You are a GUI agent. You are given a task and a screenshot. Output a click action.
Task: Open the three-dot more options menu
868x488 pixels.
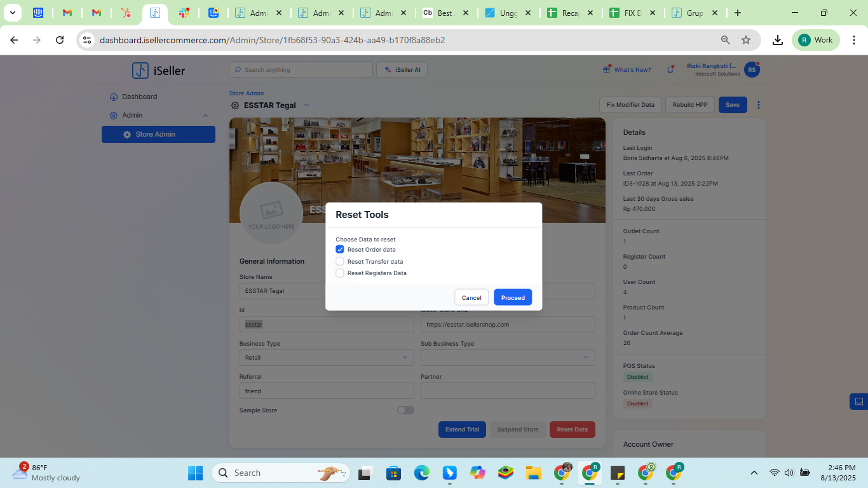click(758, 105)
